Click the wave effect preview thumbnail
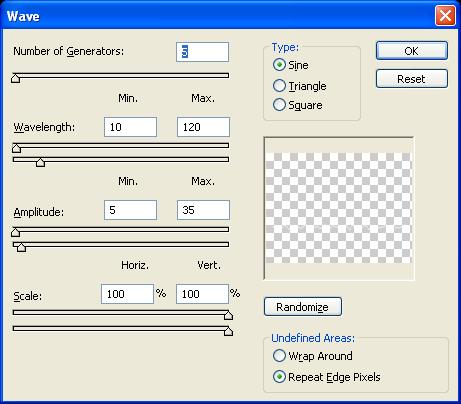 (339, 208)
